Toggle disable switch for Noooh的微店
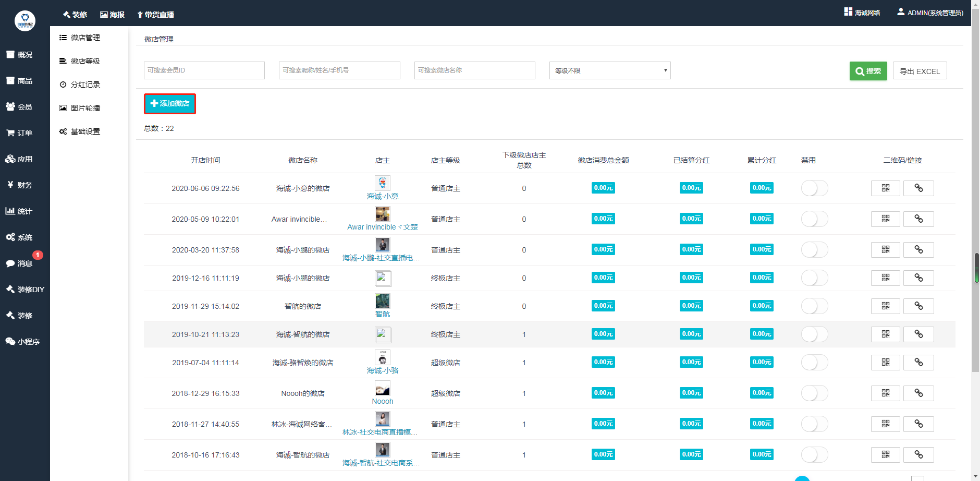This screenshot has width=980, height=481. 814,393
